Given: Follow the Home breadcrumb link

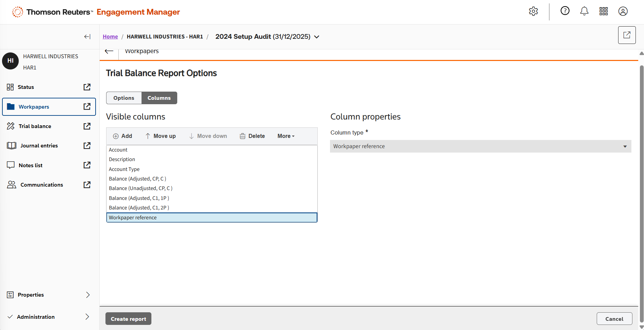Looking at the screenshot, I should 110,37.
